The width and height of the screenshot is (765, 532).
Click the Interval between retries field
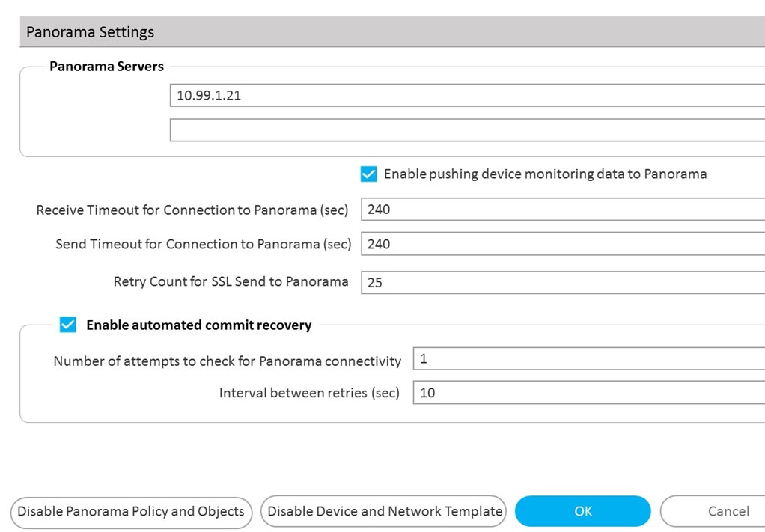coord(589,393)
